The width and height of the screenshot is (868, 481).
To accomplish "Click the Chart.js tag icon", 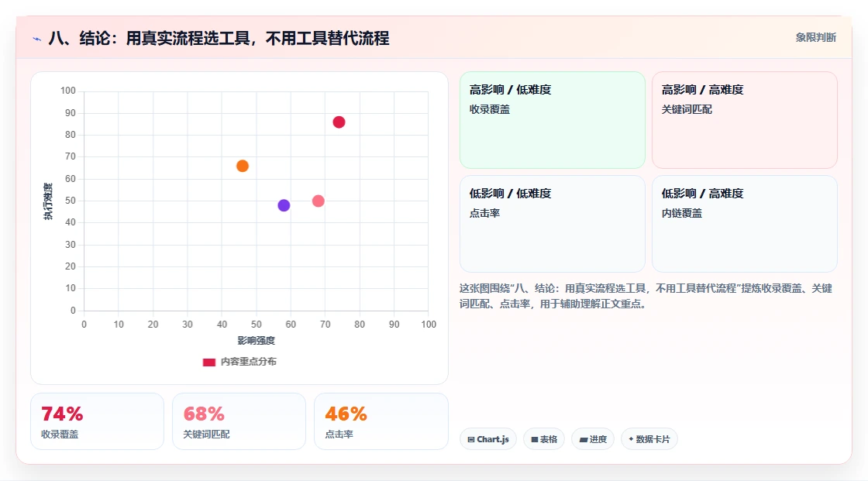I will (x=471, y=439).
